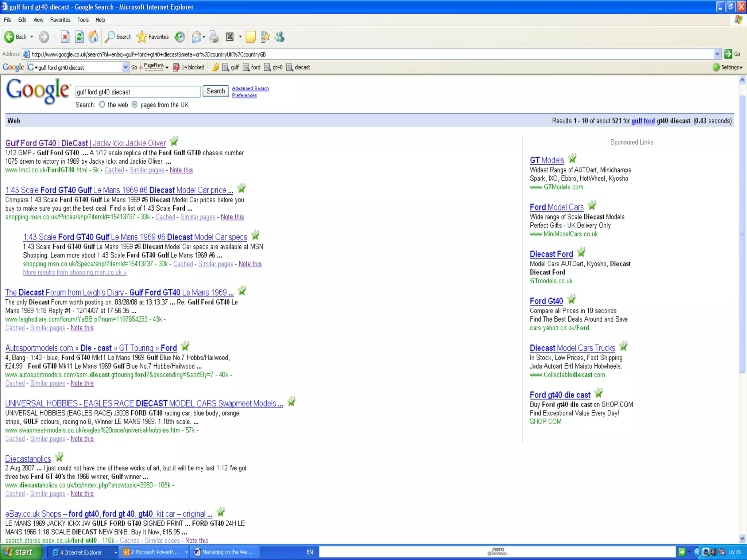Open the 'Diecast Model Cars Trucks' sponsored link
The image size is (747, 560).
click(x=572, y=348)
